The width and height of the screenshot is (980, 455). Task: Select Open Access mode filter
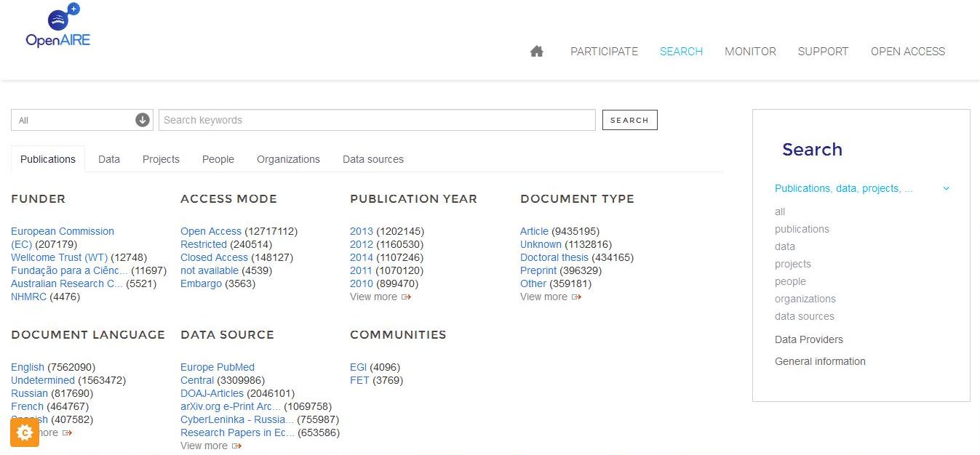(x=211, y=231)
